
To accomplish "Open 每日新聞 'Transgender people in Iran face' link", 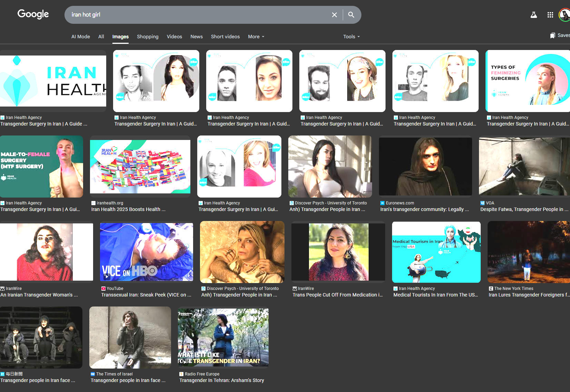I will tap(38, 380).
